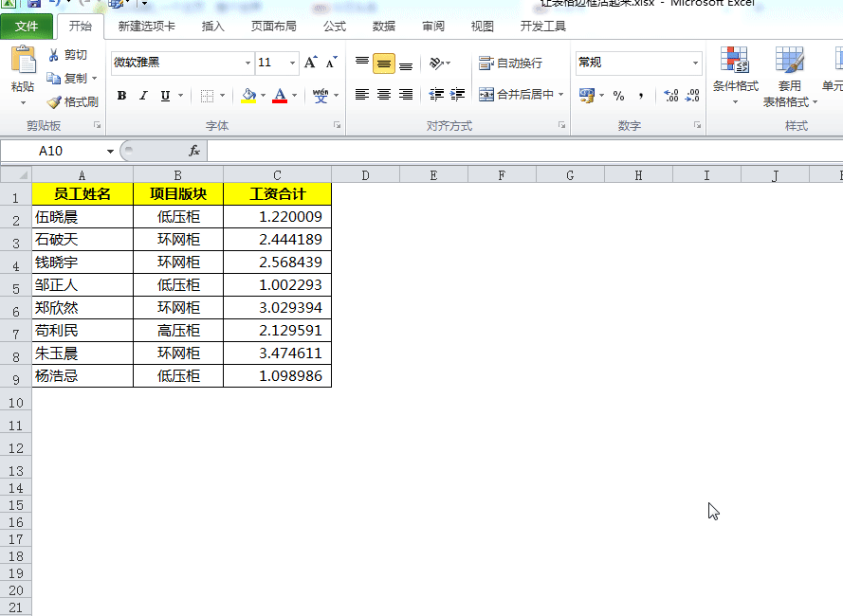
Task: Switch to 视图 View tab
Action: 483,27
